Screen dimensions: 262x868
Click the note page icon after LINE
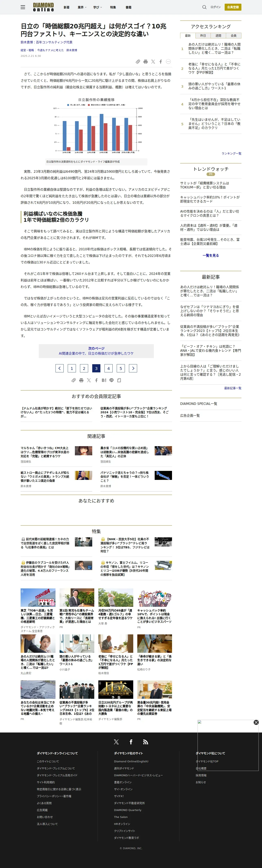tap(119, 380)
